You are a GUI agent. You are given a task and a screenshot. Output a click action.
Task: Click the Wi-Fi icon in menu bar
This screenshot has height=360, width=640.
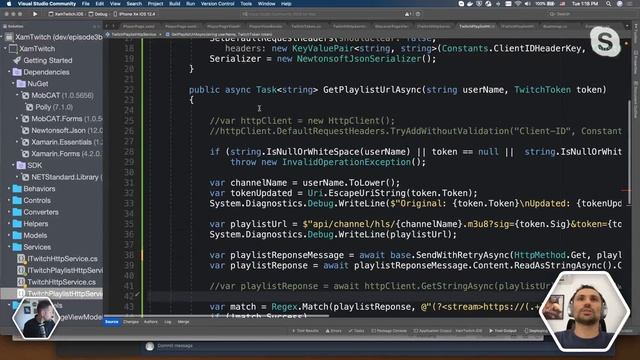(518, 4)
